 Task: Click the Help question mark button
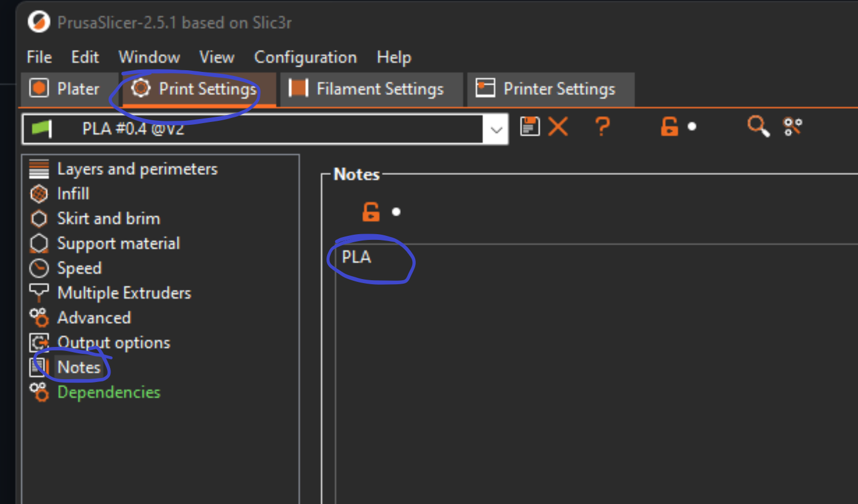click(x=602, y=127)
